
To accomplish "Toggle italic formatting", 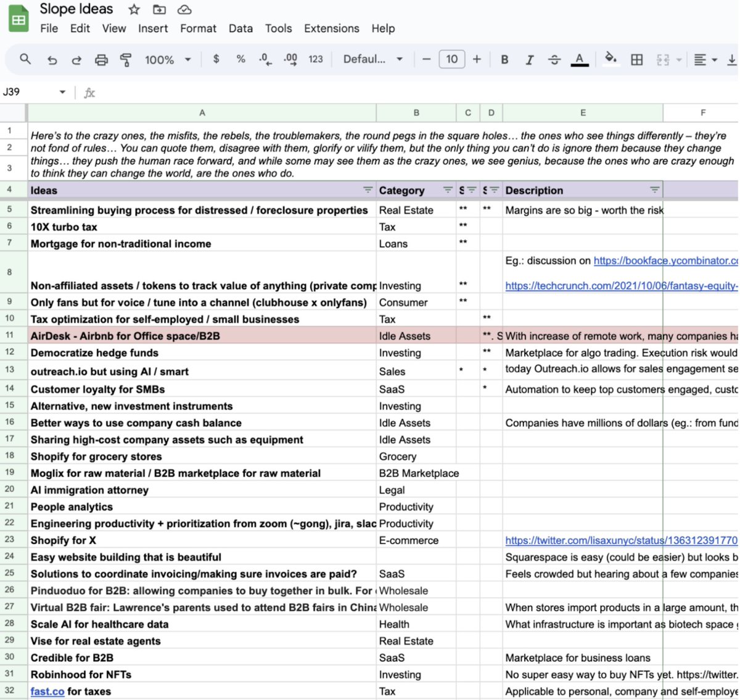I will click(x=529, y=60).
